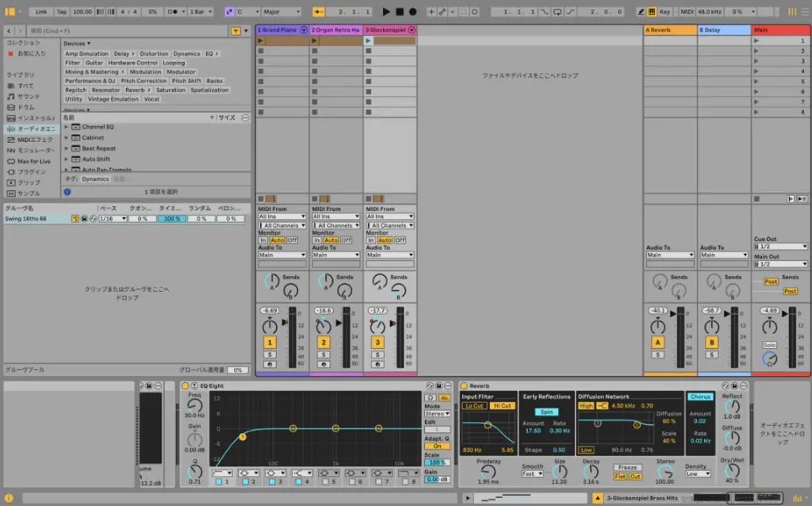
Task: Arm the 1 Grand Piano track for recording
Action: tap(270, 364)
